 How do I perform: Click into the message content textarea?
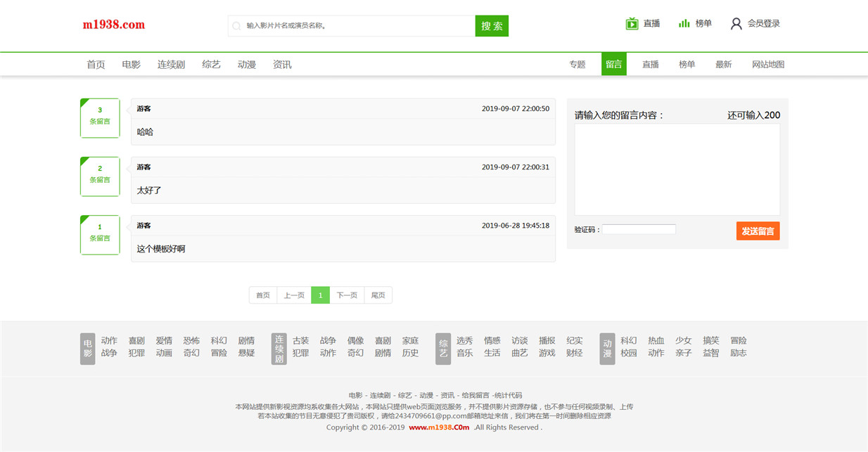pos(677,169)
